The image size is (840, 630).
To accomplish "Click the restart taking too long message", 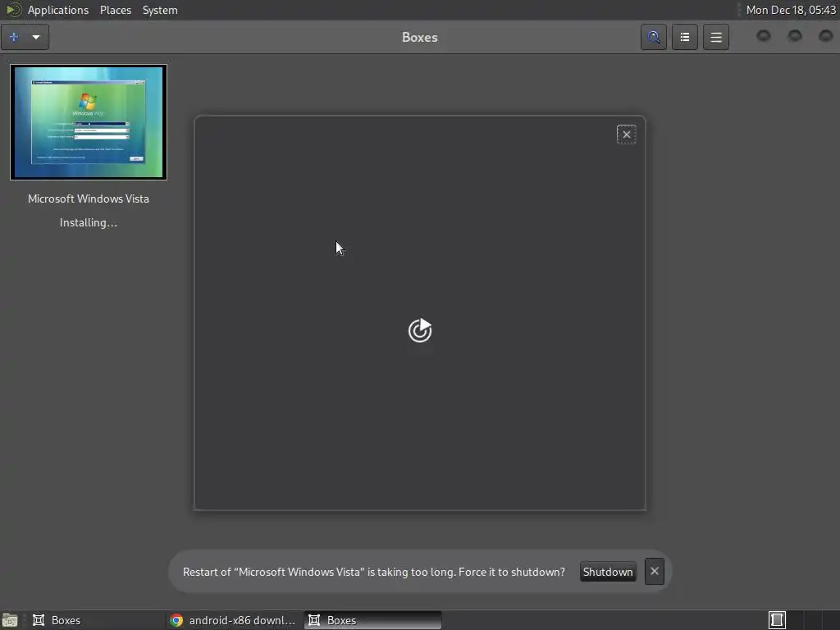I will click(374, 572).
